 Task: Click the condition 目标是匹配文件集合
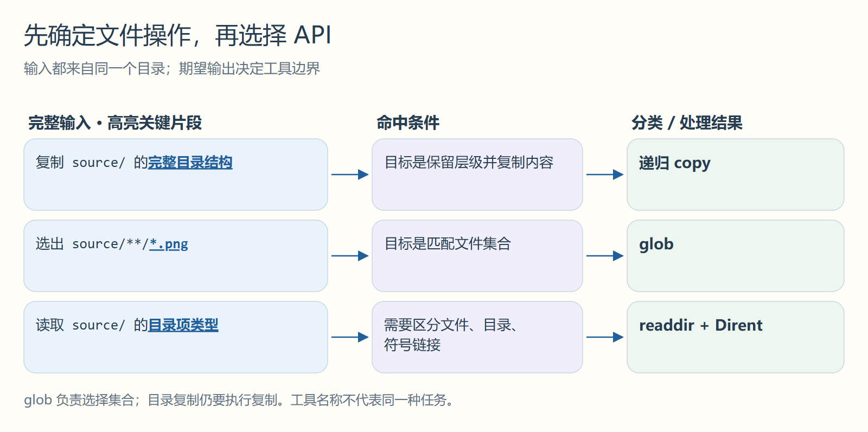click(x=448, y=244)
